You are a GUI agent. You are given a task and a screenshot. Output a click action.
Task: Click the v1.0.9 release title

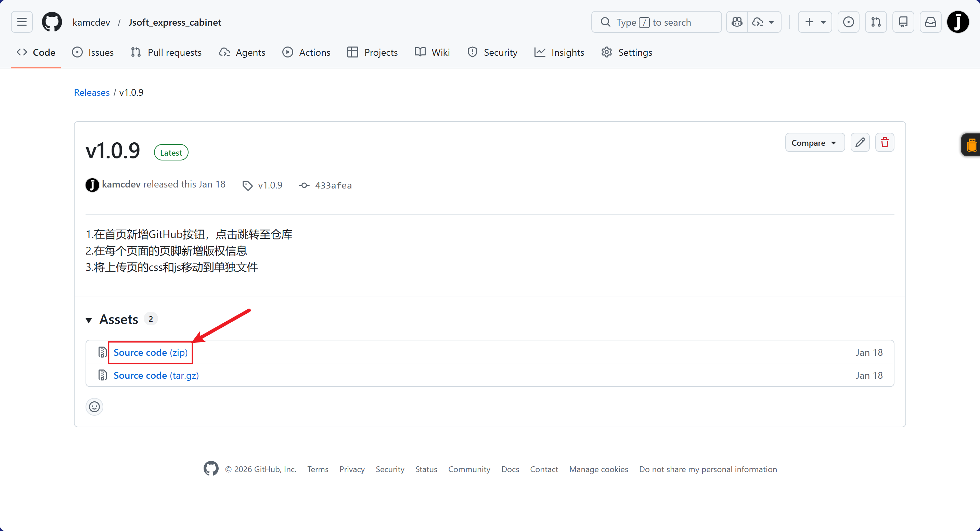pos(113,150)
